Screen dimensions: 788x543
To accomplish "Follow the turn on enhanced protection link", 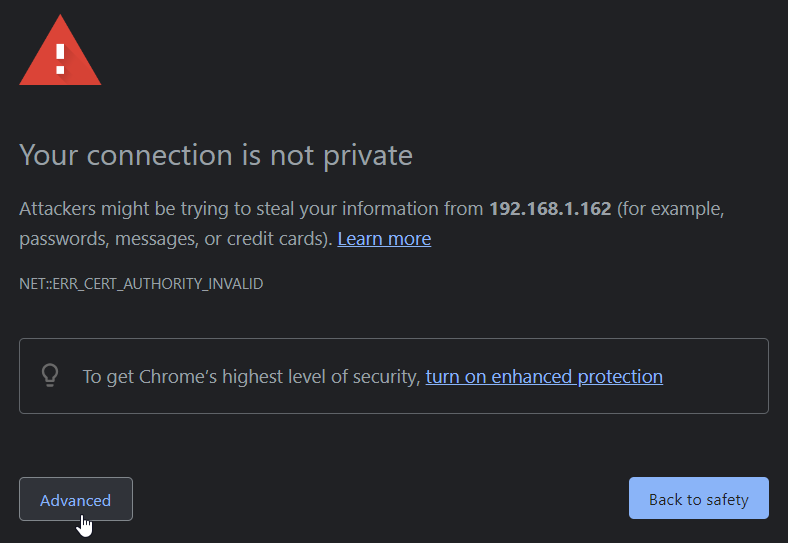I will (x=544, y=377).
